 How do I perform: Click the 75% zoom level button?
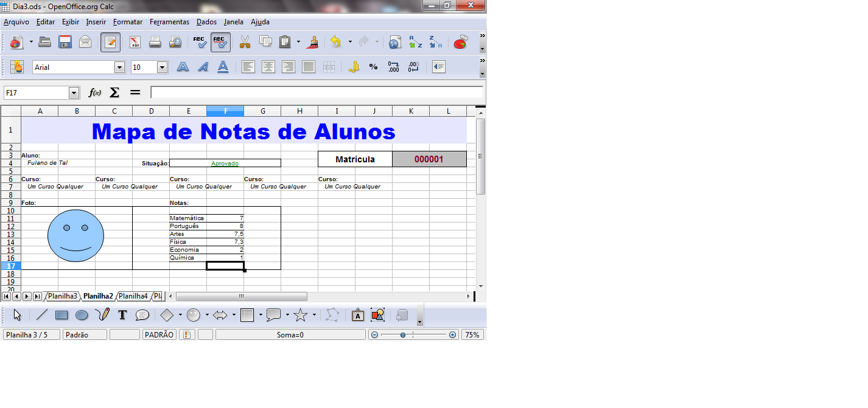coord(472,334)
